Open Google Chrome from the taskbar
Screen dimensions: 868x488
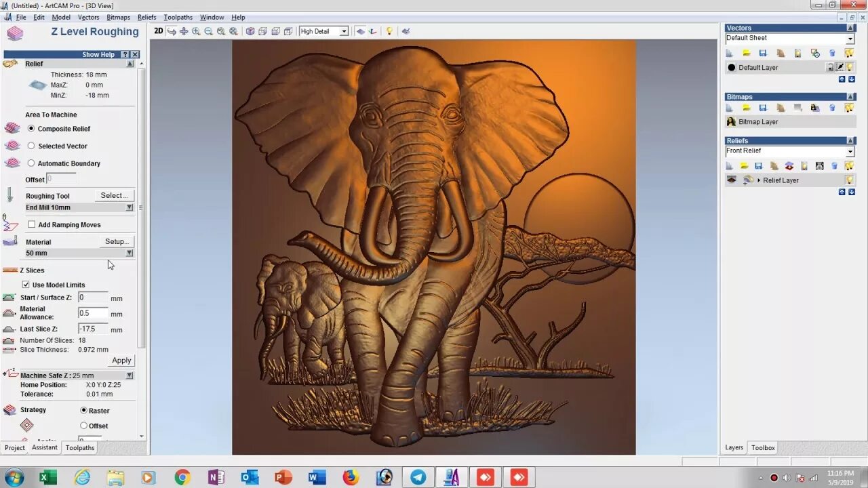[182, 477]
